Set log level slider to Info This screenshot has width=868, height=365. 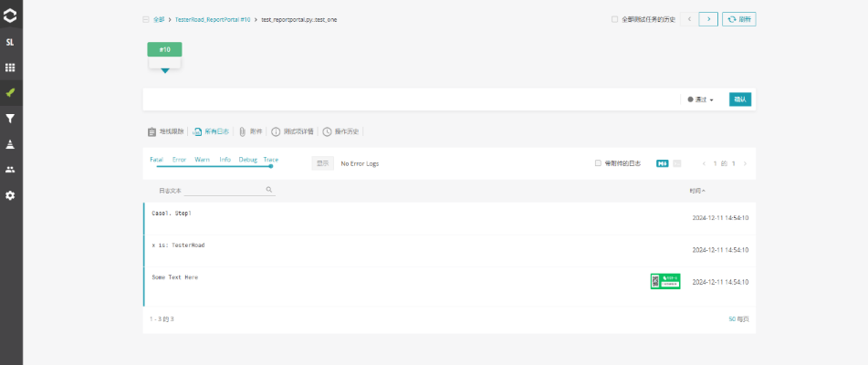coord(225,160)
